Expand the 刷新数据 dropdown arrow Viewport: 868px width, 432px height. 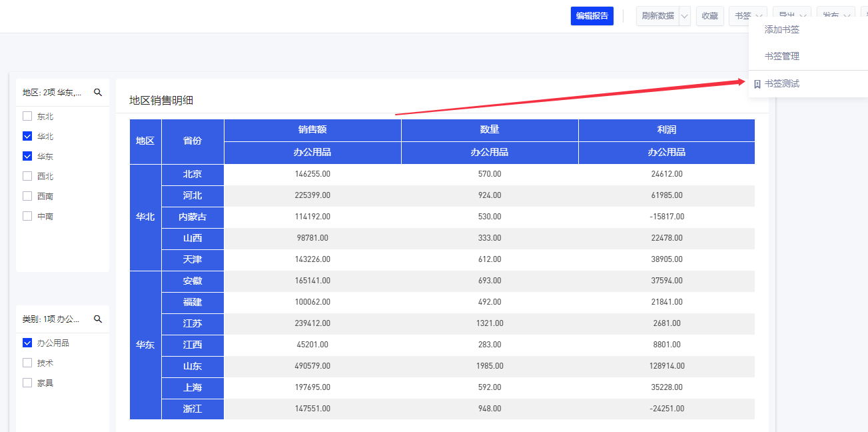click(684, 16)
